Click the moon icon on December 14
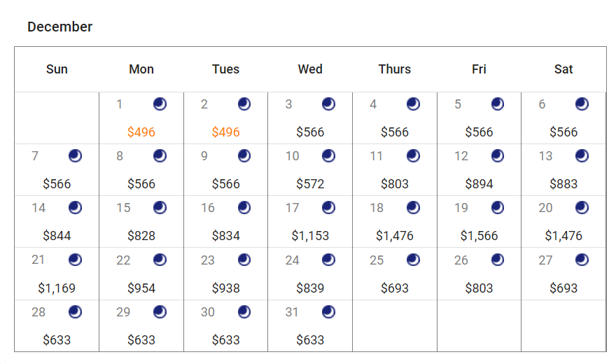The image size is (616, 364). click(76, 208)
